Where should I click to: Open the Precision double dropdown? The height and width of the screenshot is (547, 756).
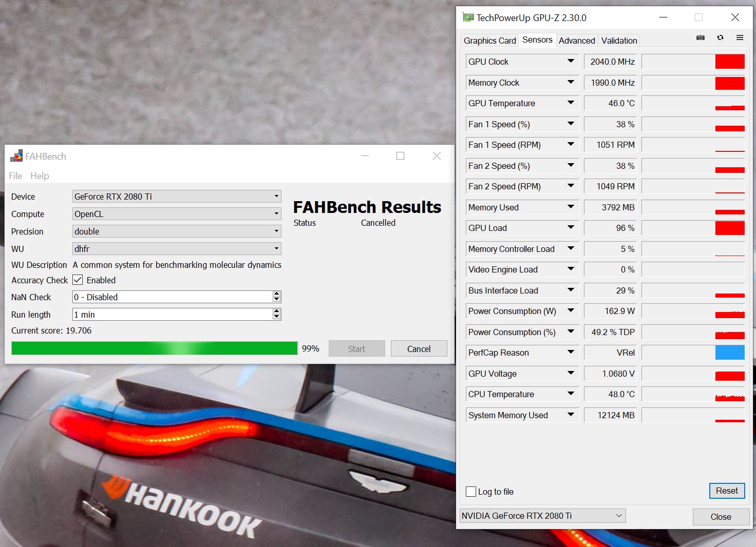click(x=177, y=231)
